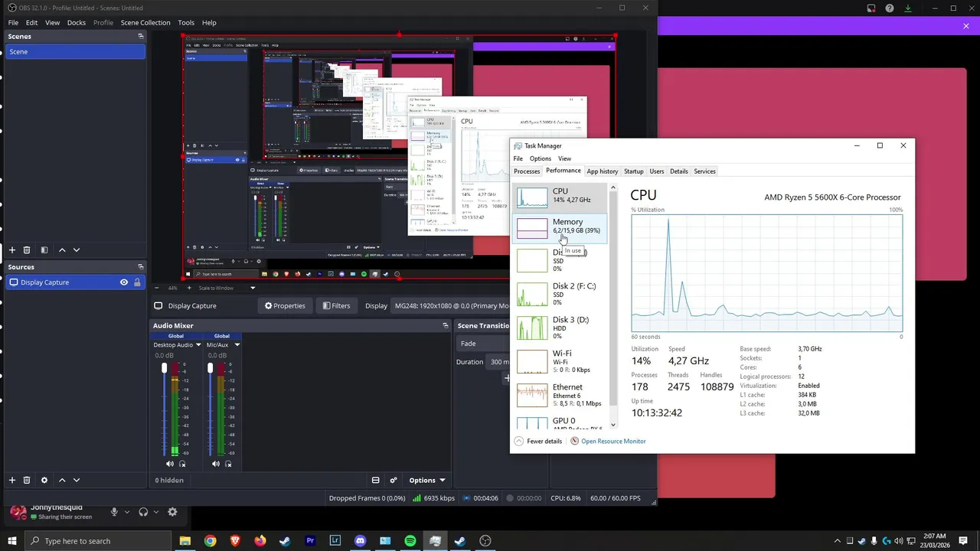The width and height of the screenshot is (980, 551).
Task: Open OBS Scene Collection menu
Action: 145,23
